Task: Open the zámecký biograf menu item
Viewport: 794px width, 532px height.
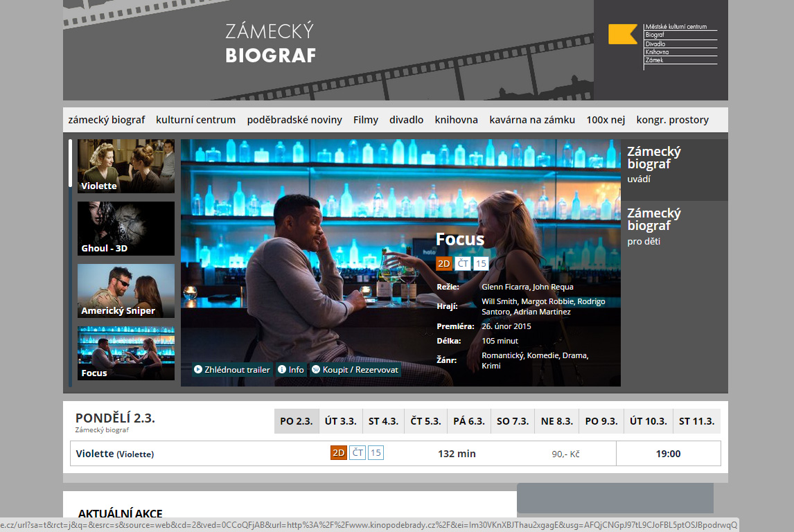Action: pos(106,120)
